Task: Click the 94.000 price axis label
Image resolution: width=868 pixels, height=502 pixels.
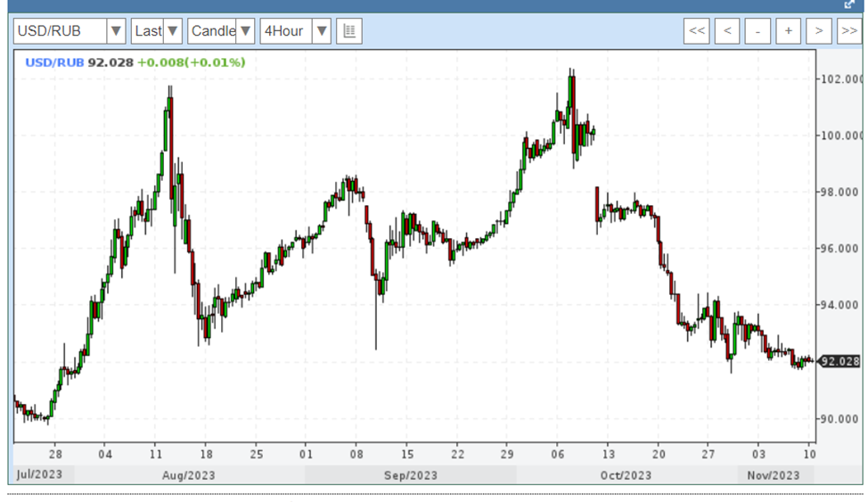Action: [841, 305]
